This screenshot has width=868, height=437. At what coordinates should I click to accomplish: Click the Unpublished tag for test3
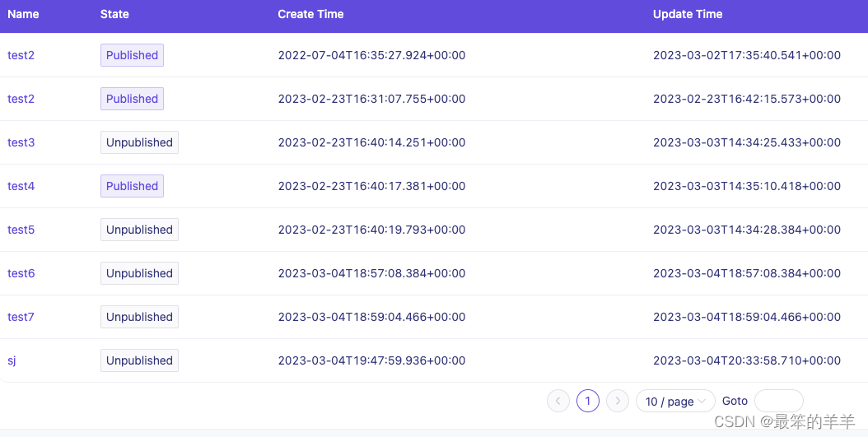139,142
